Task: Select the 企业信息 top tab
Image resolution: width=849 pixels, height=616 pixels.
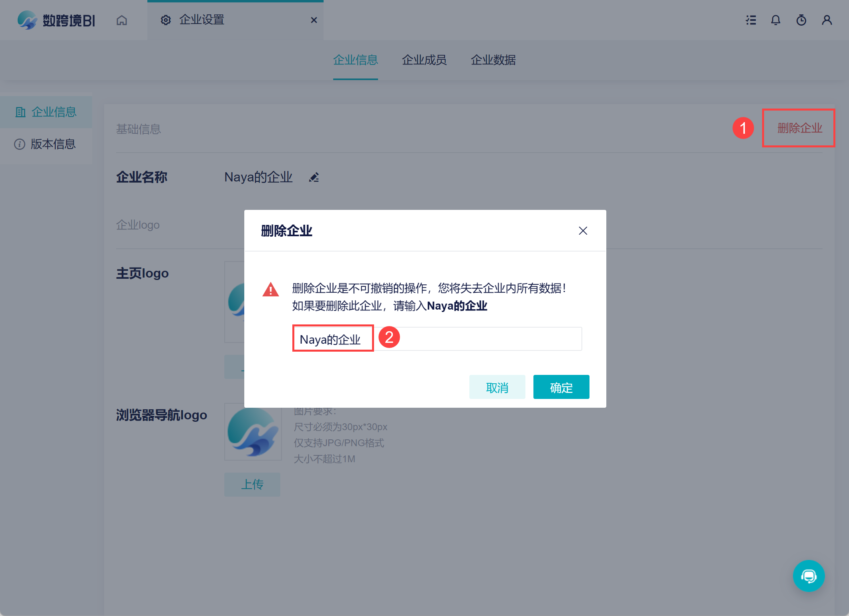Action: 355,60
